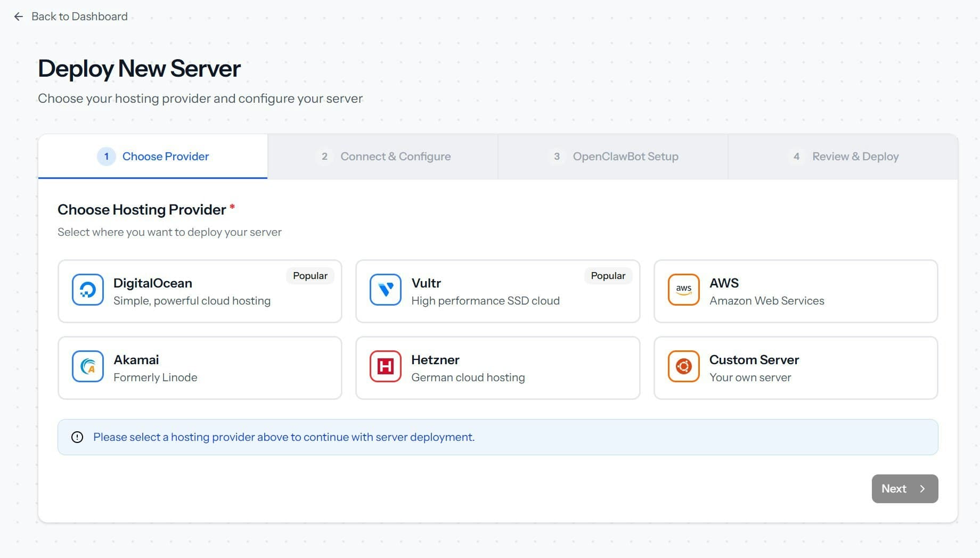The image size is (980, 558).
Task: Click Back to Dashboard link
Action: coord(79,16)
